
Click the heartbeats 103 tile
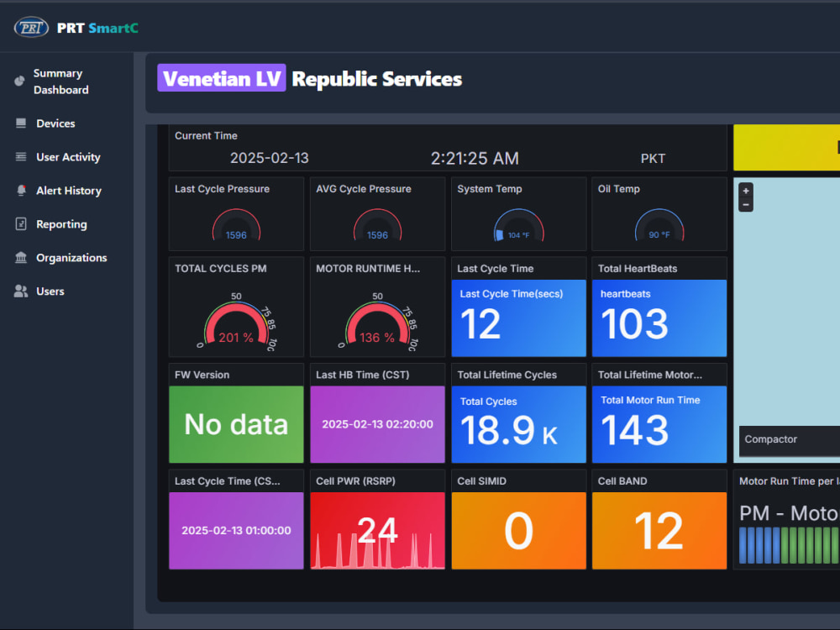coord(659,318)
